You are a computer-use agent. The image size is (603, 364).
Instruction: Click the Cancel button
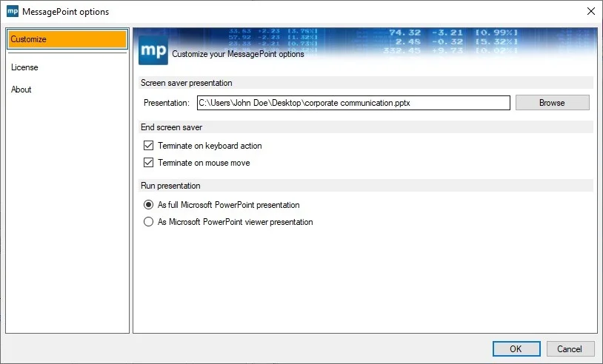tap(570, 348)
